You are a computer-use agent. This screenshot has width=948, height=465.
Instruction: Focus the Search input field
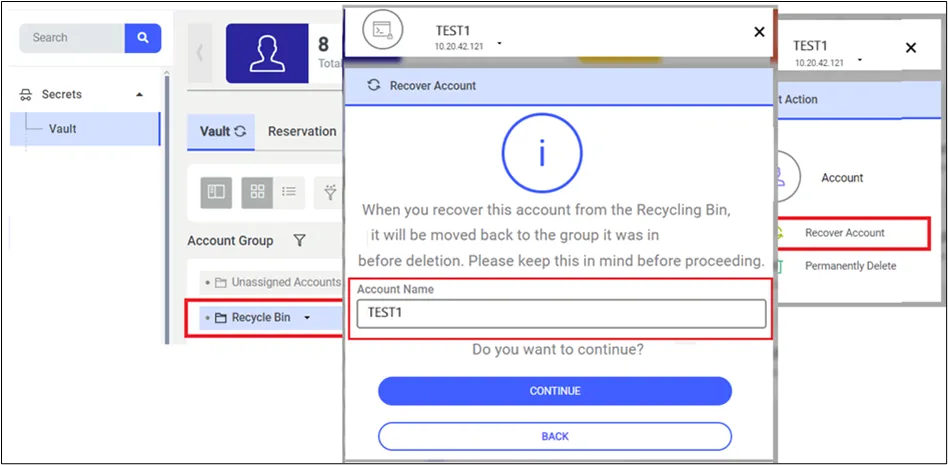click(x=72, y=38)
